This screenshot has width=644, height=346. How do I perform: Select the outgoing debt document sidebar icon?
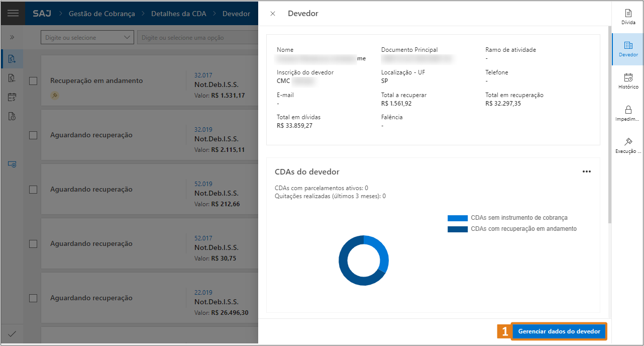tap(12, 59)
